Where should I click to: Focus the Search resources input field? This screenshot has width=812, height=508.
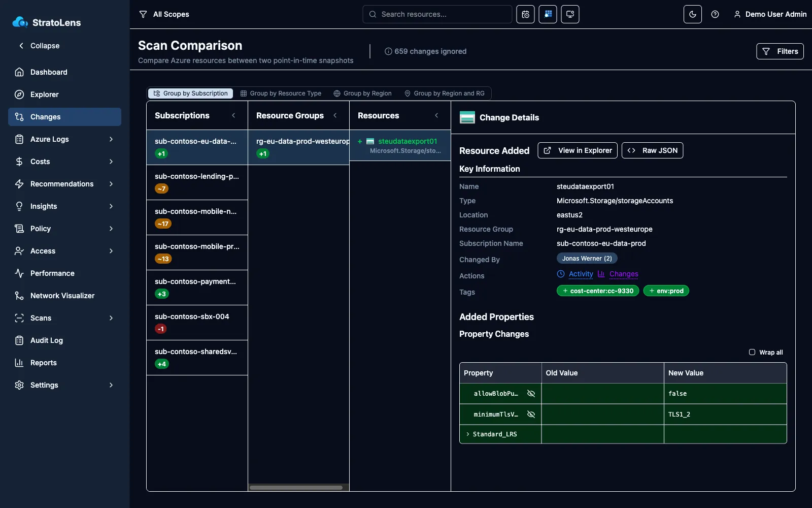tap(437, 14)
